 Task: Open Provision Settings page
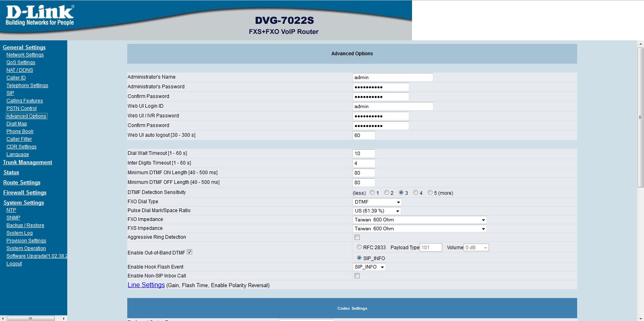coord(26,241)
